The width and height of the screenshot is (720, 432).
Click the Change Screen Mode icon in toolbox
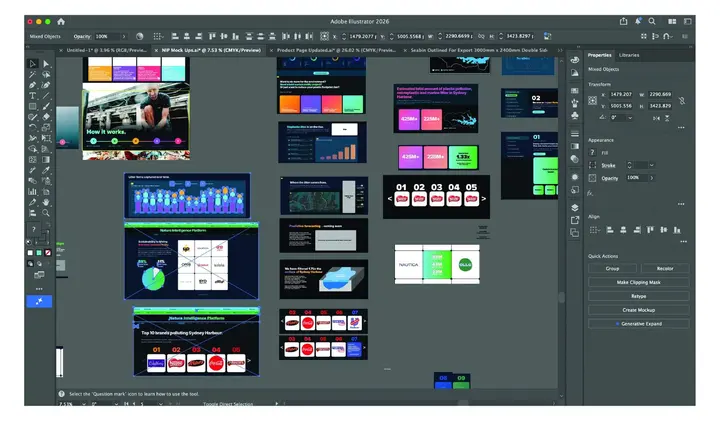click(39, 275)
